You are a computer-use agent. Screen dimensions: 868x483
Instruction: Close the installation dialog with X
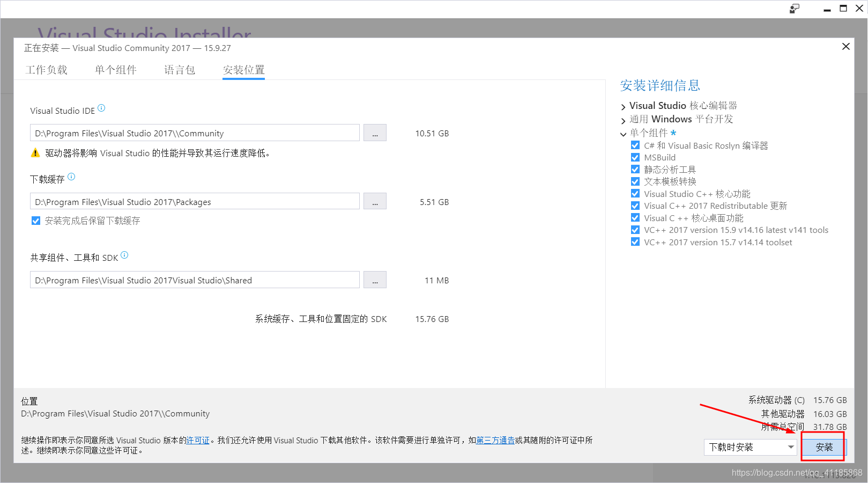[x=846, y=47]
